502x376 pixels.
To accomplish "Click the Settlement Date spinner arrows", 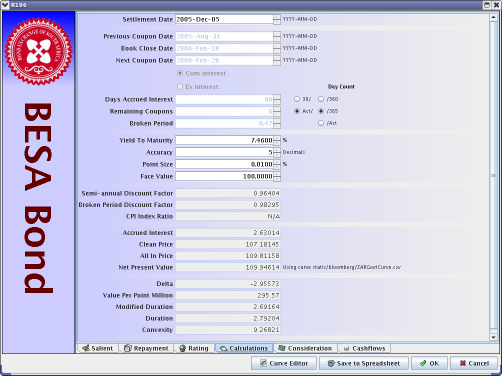I will [277, 19].
